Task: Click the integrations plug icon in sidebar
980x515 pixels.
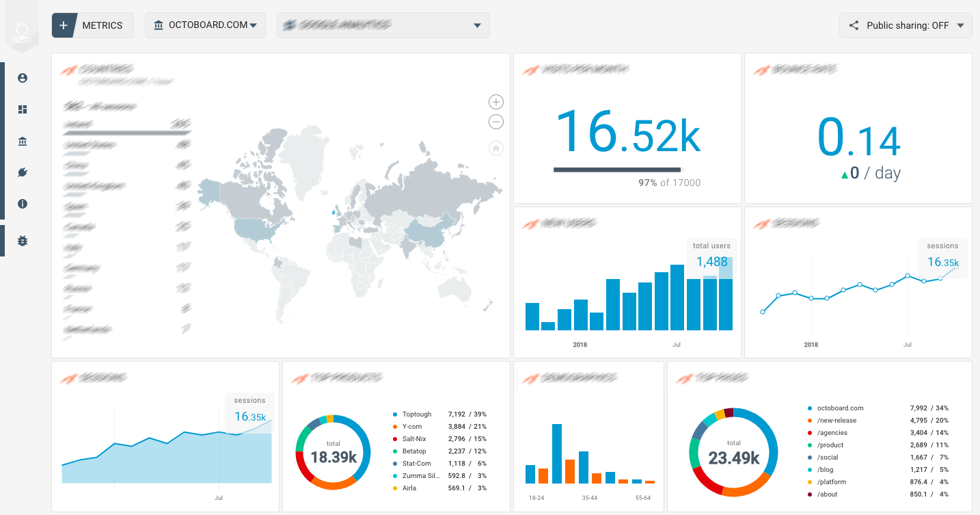Action: coord(22,172)
